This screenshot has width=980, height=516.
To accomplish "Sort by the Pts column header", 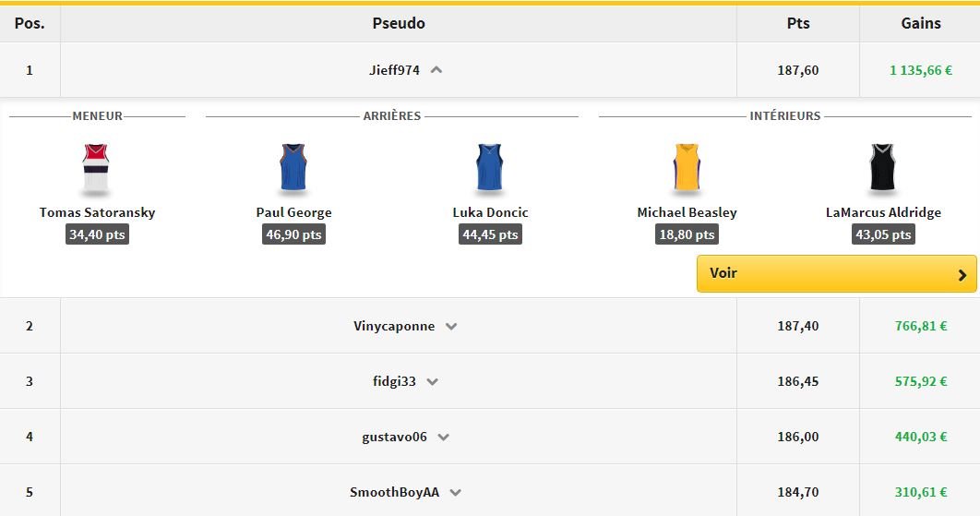I will 797,23.
